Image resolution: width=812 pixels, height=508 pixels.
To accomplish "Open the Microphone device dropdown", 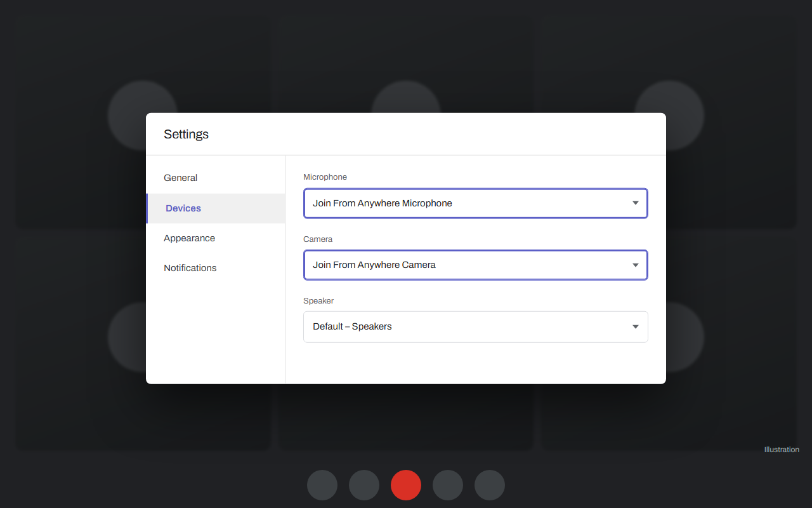I will [x=476, y=203].
